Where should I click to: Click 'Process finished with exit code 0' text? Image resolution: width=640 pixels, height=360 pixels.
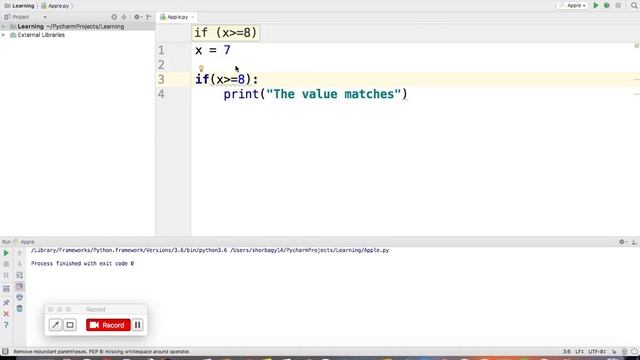pos(82,264)
